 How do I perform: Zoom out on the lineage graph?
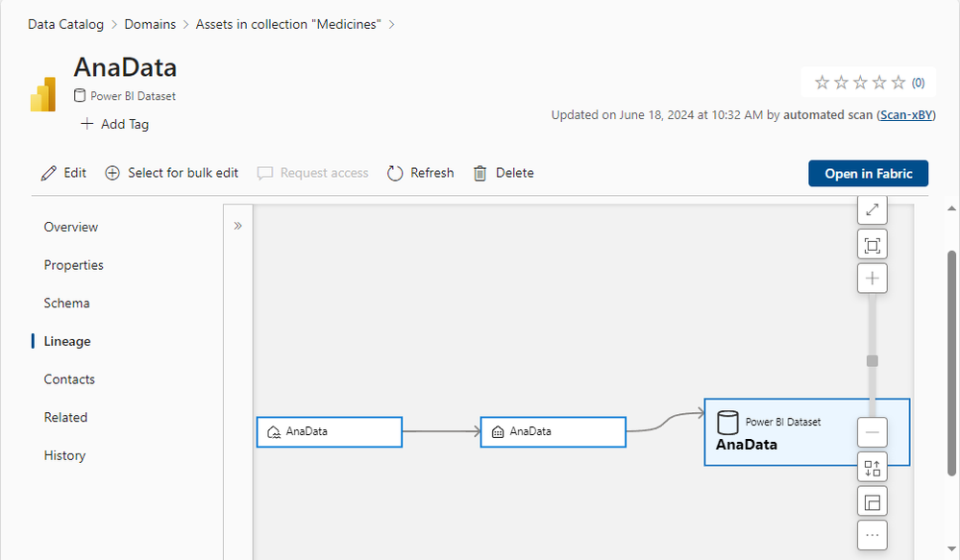[873, 432]
